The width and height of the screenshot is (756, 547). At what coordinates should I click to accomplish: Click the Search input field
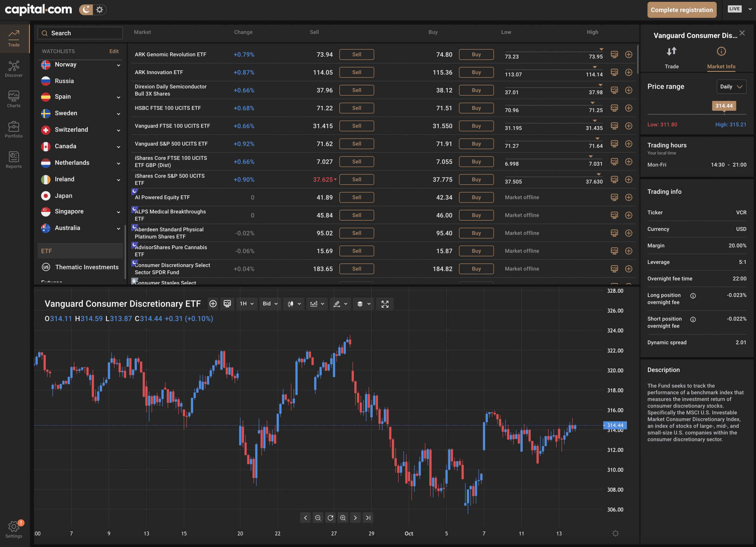click(x=80, y=33)
